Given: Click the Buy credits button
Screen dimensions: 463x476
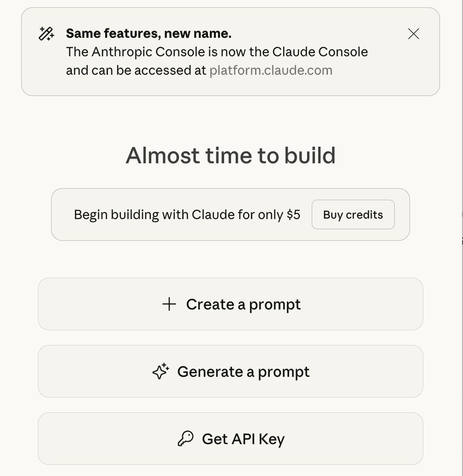Looking at the screenshot, I should point(353,214).
